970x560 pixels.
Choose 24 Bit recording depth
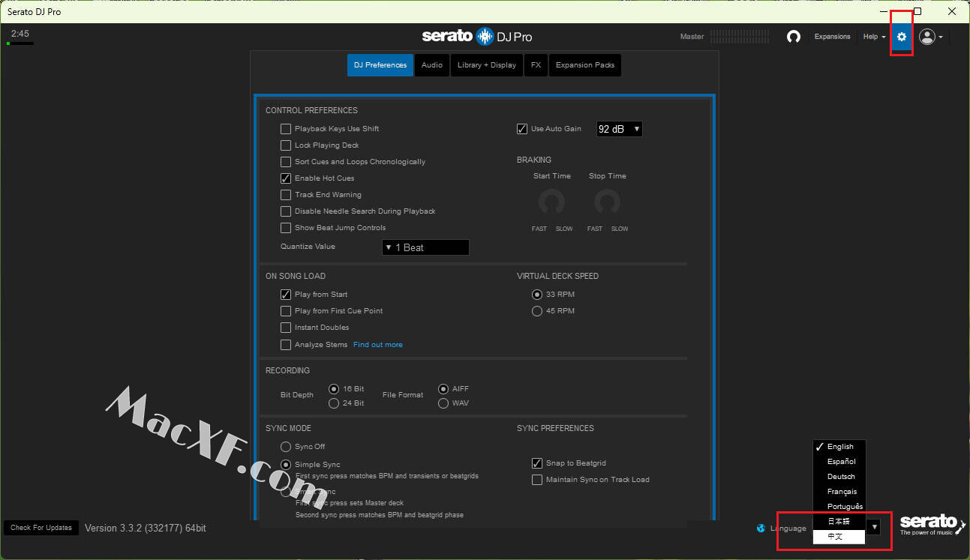[335, 403]
